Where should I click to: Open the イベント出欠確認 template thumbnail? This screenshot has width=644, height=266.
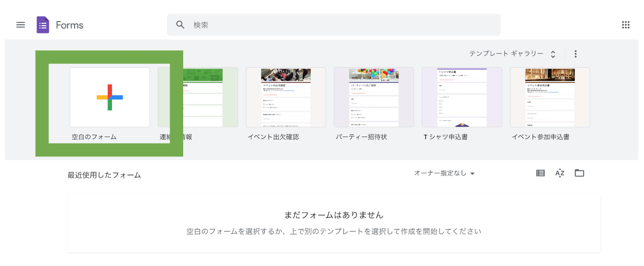[286, 97]
